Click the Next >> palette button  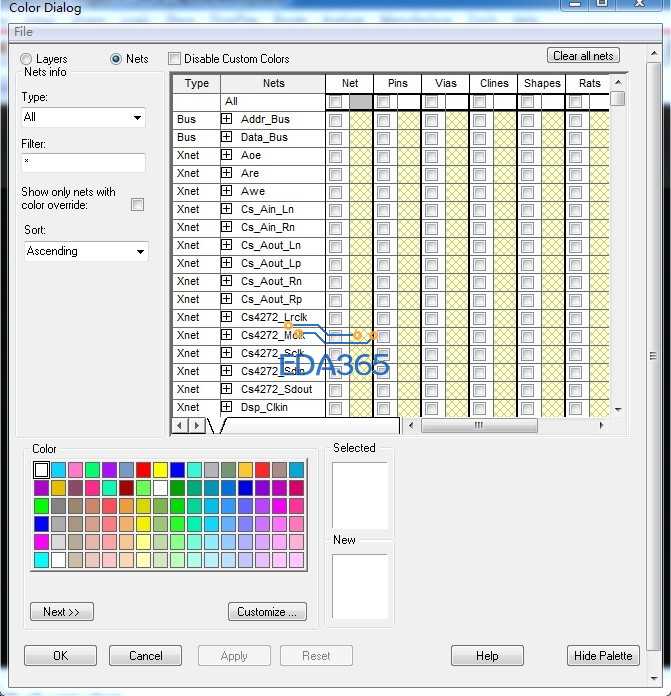coord(62,612)
